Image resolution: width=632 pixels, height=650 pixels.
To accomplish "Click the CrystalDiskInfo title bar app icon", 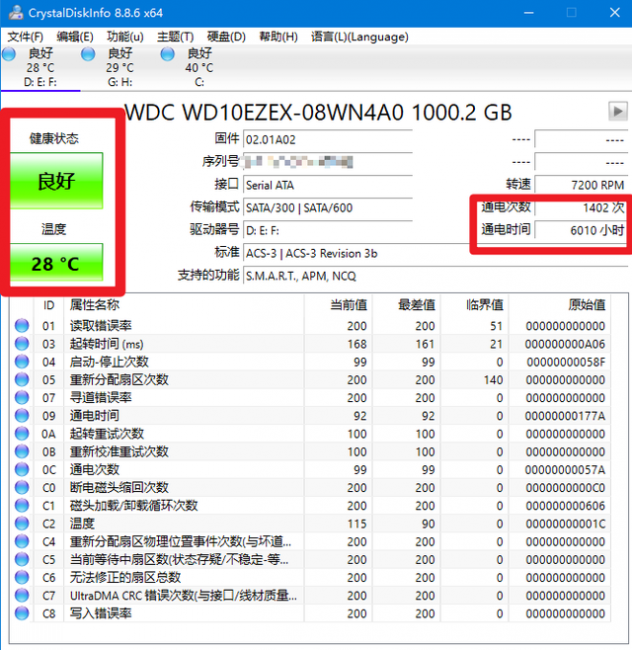I will 16,13.
